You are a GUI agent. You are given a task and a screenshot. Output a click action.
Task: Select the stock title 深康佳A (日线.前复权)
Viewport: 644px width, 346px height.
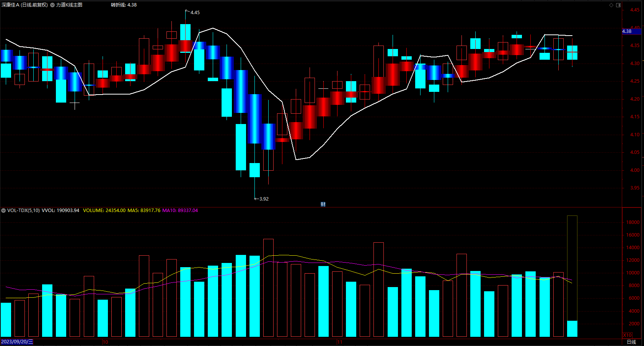click(25, 5)
